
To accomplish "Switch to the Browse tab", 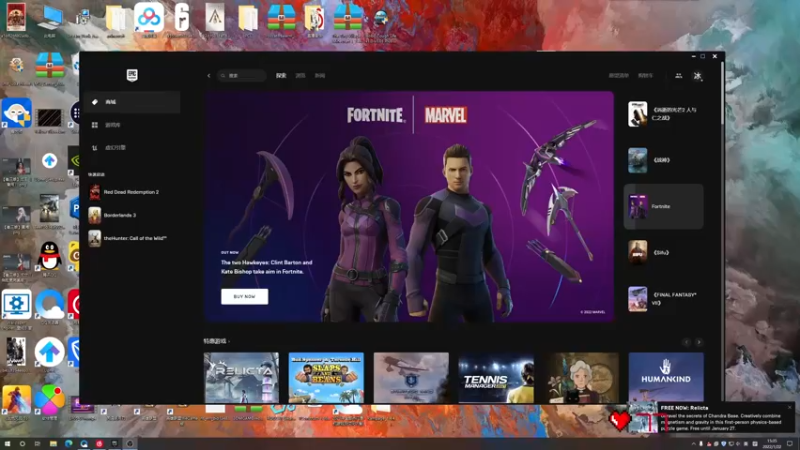I will point(301,76).
